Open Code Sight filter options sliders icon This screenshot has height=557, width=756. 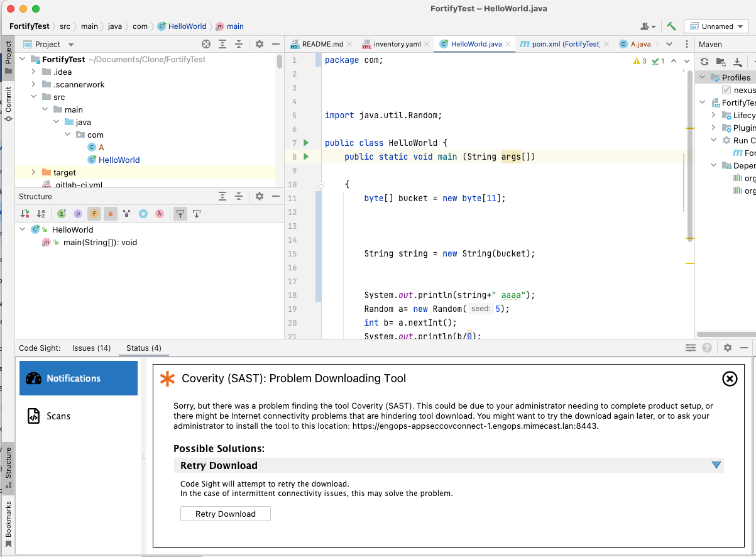click(x=691, y=348)
